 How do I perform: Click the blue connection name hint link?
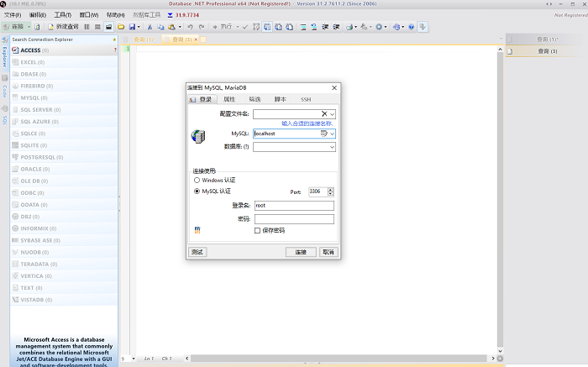pos(307,123)
